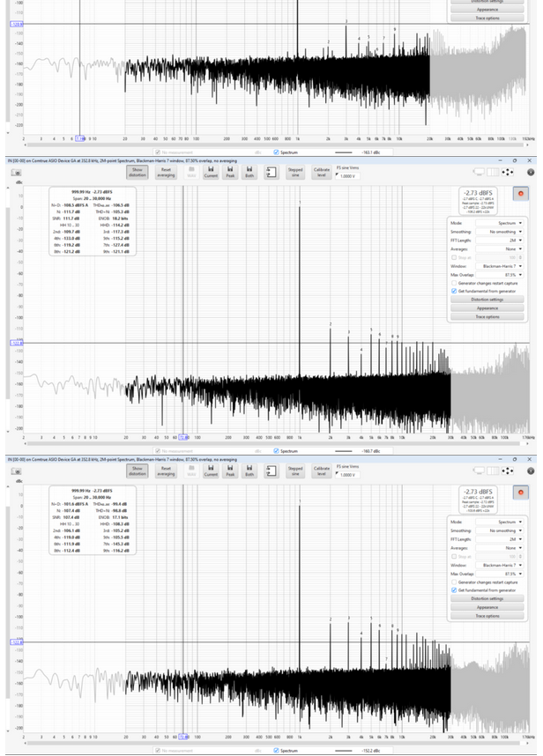The width and height of the screenshot is (543, 756).
Task: Uncheck 'Get fundamental from generator' in middle window
Action: click(x=454, y=292)
